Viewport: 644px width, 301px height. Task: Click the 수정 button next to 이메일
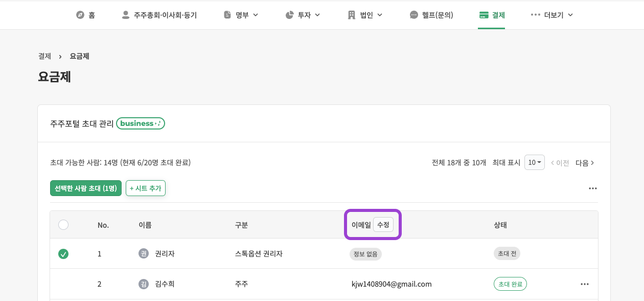point(383,225)
